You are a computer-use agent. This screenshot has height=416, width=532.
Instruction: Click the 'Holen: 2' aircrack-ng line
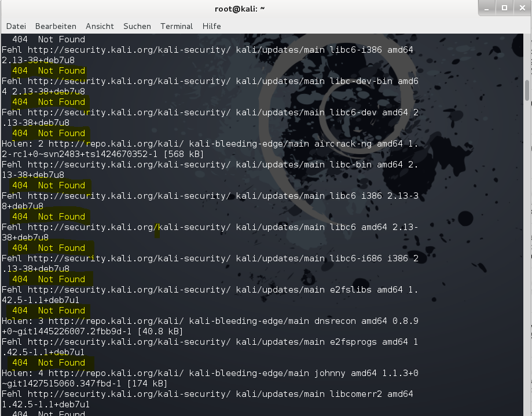coord(210,144)
